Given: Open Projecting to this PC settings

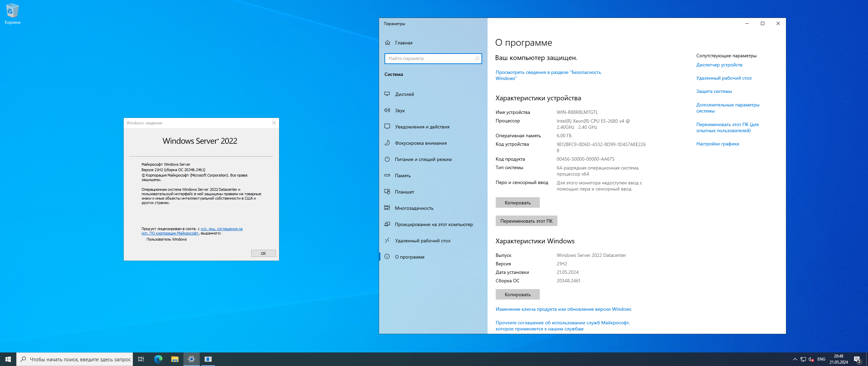Looking at the screenshot, I should (433, 224).
